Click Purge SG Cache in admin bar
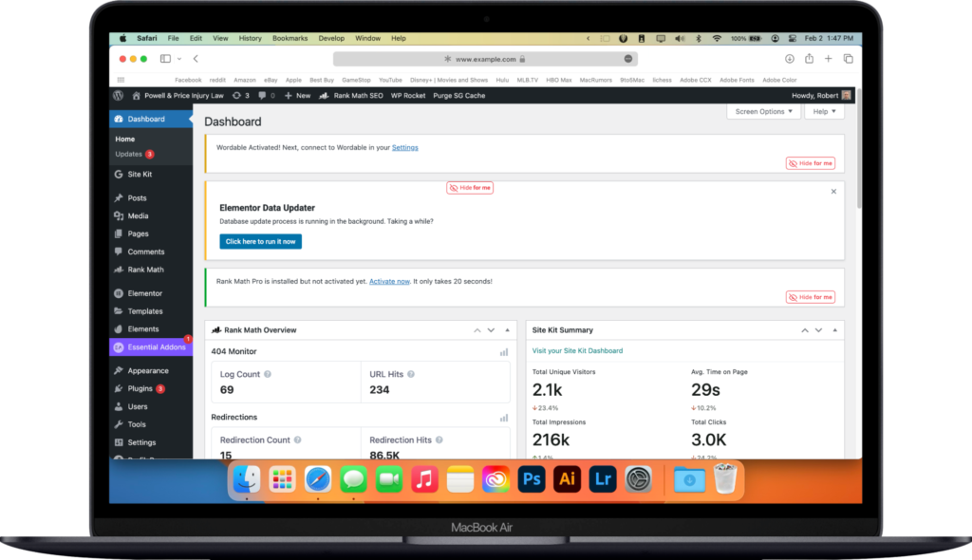The width and height of the screenshot is (972, 560). tap(458, 96)
